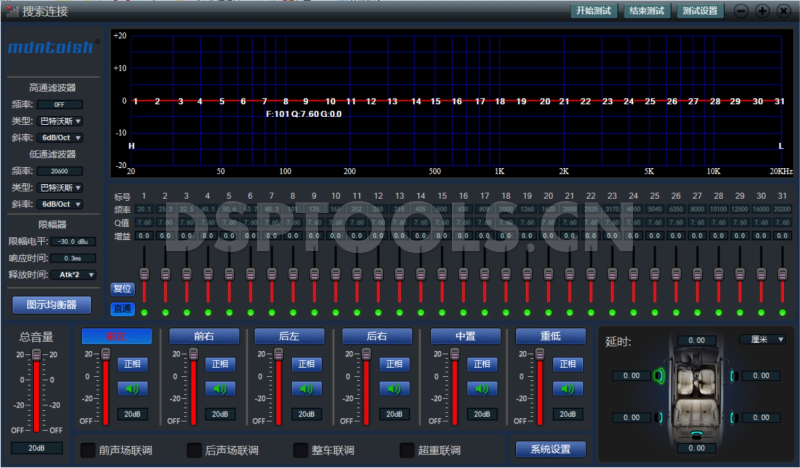Click EQ point 1 on the graph
800x468 pixels.
(x=135, y=101)
